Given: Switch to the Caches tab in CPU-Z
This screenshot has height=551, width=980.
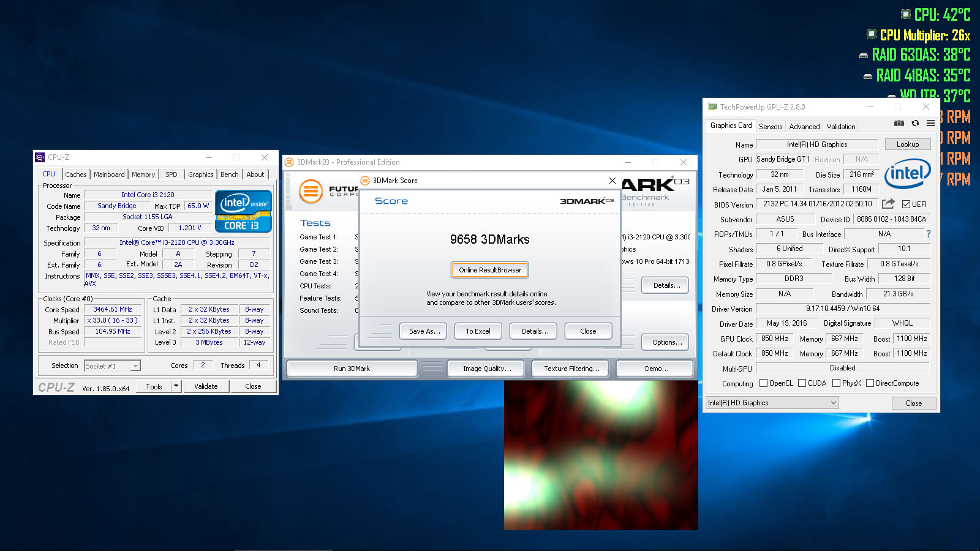Looking at the screenshot, I should click(x=76, y=174).
